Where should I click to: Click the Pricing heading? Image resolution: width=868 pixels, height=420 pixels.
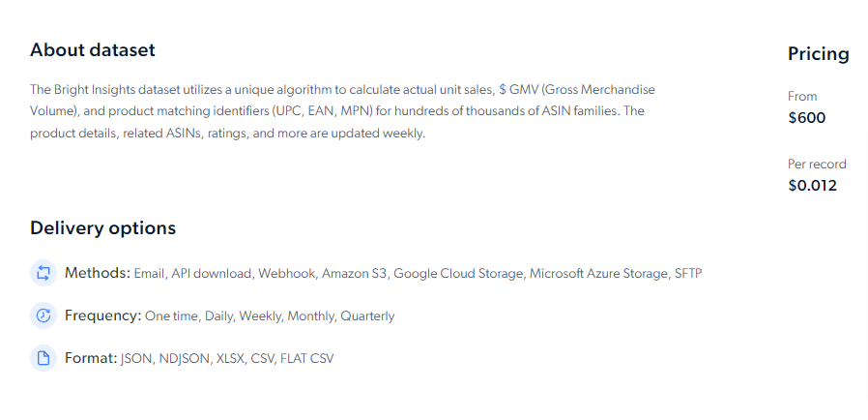click(818, 54)
